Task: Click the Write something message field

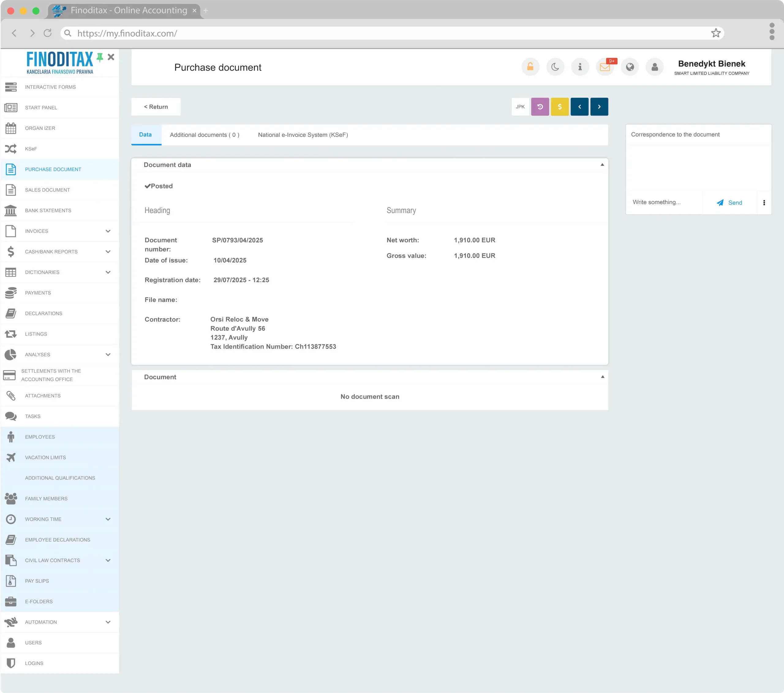Action: (x=664, y=202)
